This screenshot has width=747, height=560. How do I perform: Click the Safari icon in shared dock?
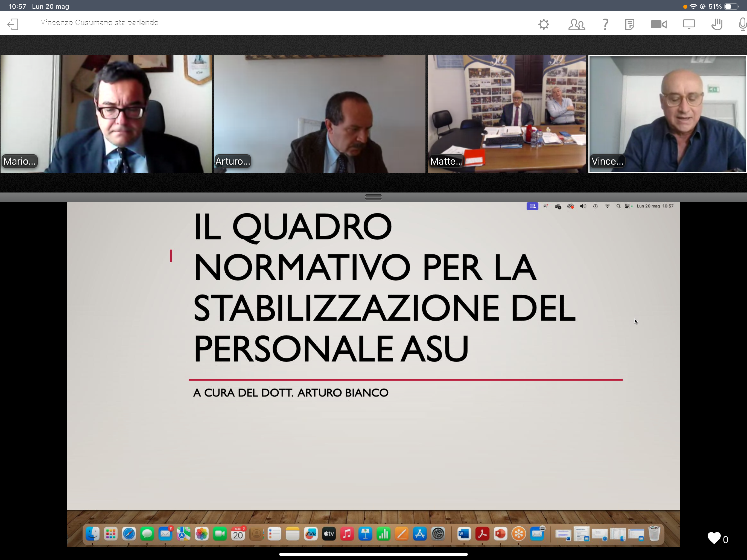(129, 534)
